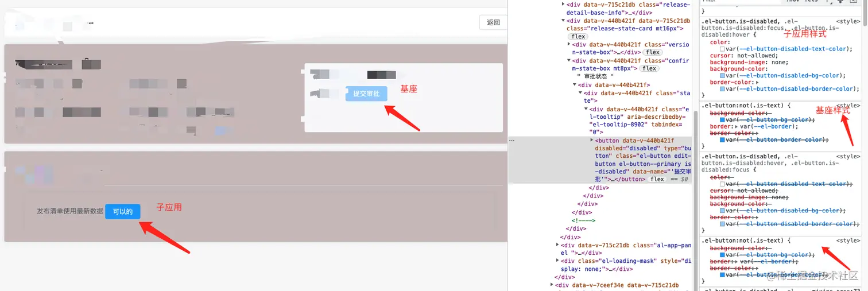Expand the active "border: var(--el-border)" shorthand arrow

(x=737, y=126)
